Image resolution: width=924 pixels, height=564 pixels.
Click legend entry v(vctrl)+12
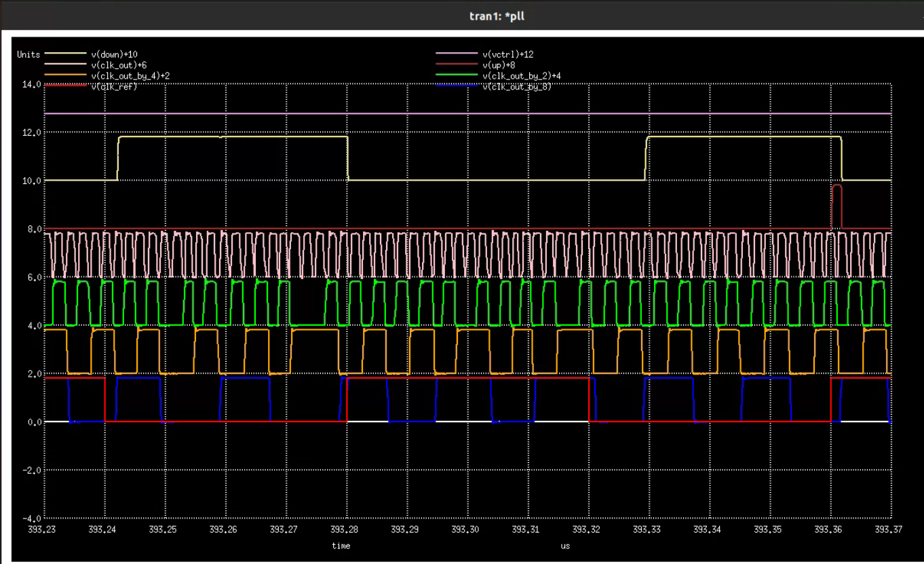[509, 54]
